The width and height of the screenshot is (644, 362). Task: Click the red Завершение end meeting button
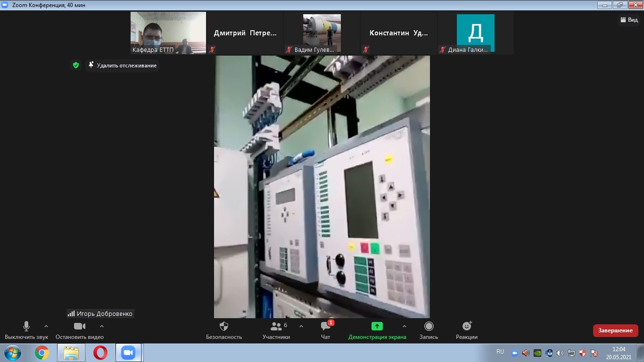tap(615, 330)
